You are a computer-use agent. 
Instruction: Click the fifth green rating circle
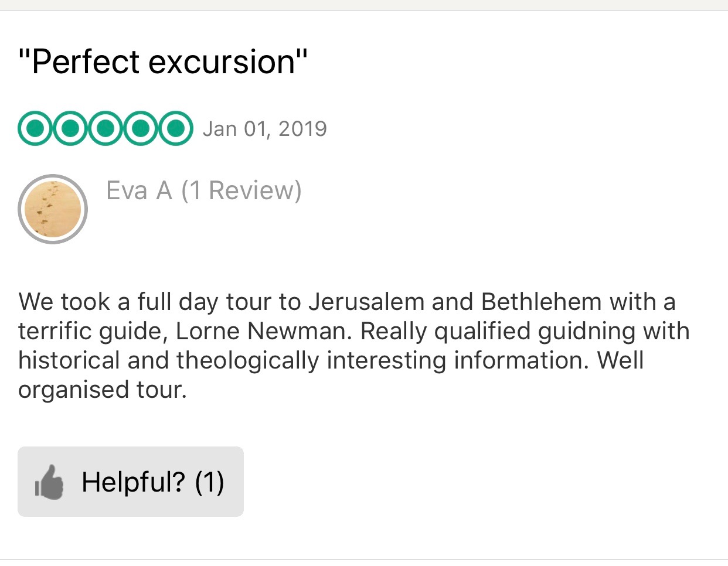175,128
